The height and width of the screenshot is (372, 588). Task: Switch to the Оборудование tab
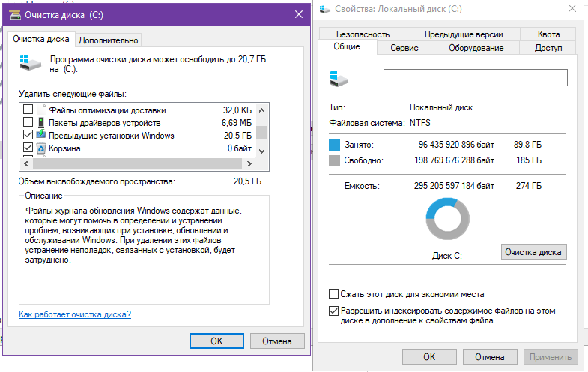pos(476,48)
